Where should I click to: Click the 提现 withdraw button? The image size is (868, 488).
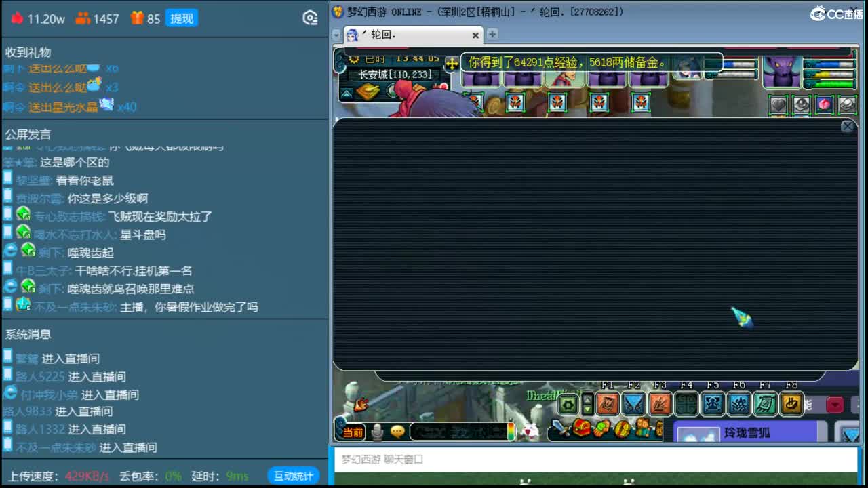point(181,18)
